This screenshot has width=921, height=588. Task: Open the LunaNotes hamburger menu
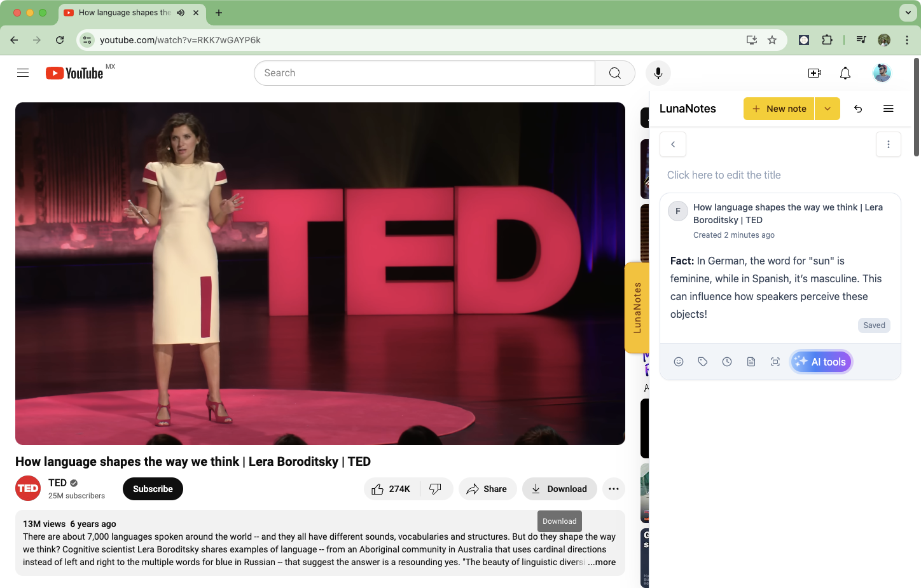point(889,109)
